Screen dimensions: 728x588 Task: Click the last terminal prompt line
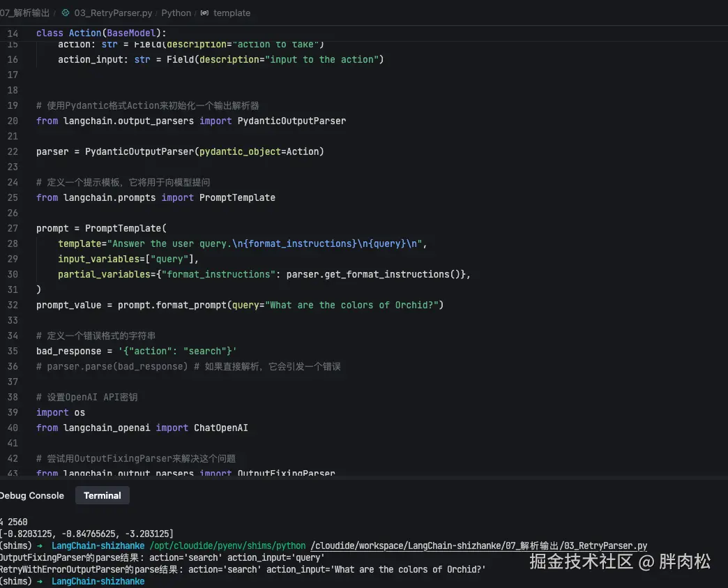coord(98,581)
